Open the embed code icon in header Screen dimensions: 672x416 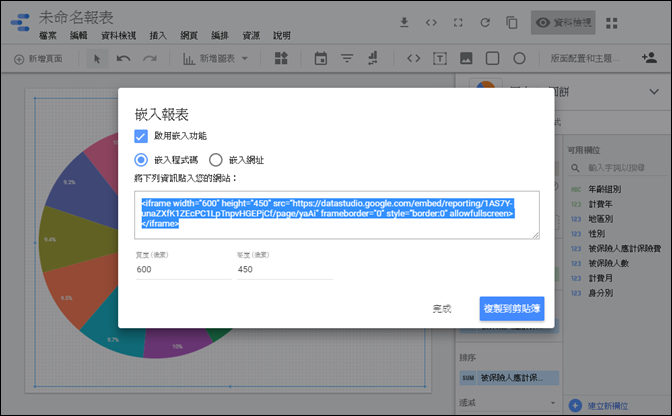(x=431, y=22)
